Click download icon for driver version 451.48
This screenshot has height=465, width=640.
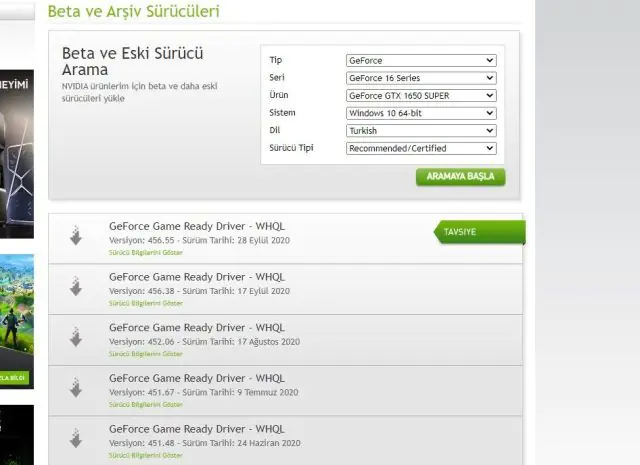pyautogui.click(x=76, y=438)
